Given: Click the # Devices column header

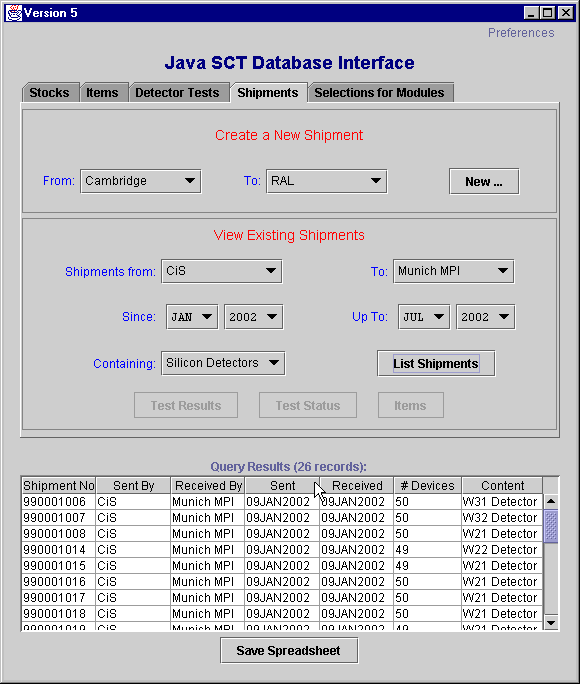Looking at the screenshot, I should click(x=427, y=486).
